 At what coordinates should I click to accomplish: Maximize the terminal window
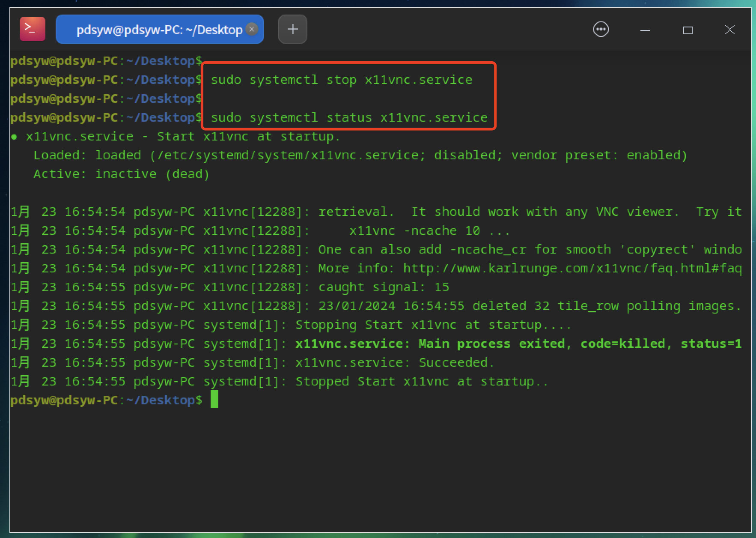click(688, 30)
